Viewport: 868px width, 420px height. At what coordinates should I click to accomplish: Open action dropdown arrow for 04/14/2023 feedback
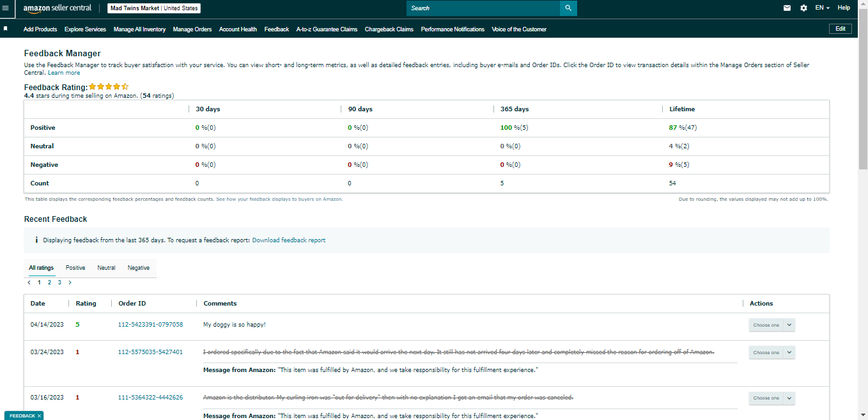pos(789,325)
